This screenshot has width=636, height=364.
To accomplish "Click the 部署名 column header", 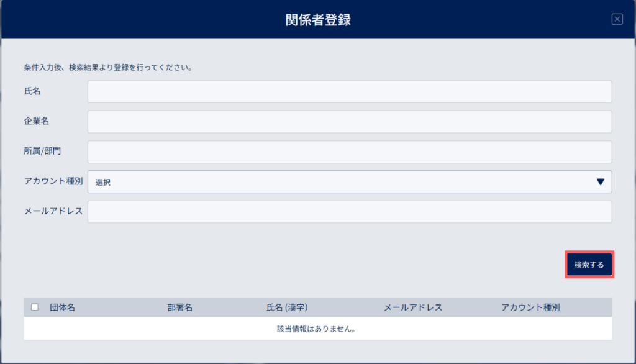I will tap(179, 307).
